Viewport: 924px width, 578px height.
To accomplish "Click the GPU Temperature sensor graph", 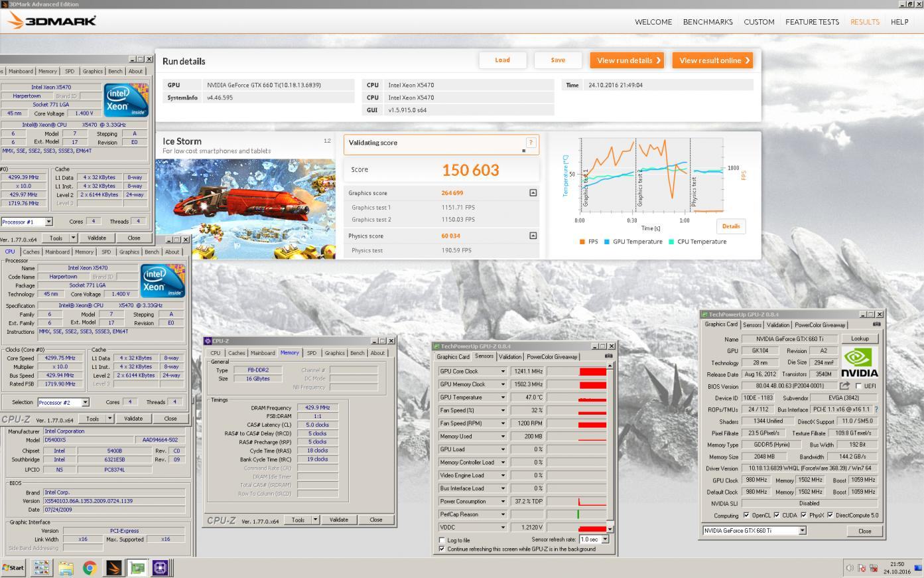I will pyautogui.click(x=576, y=397).
